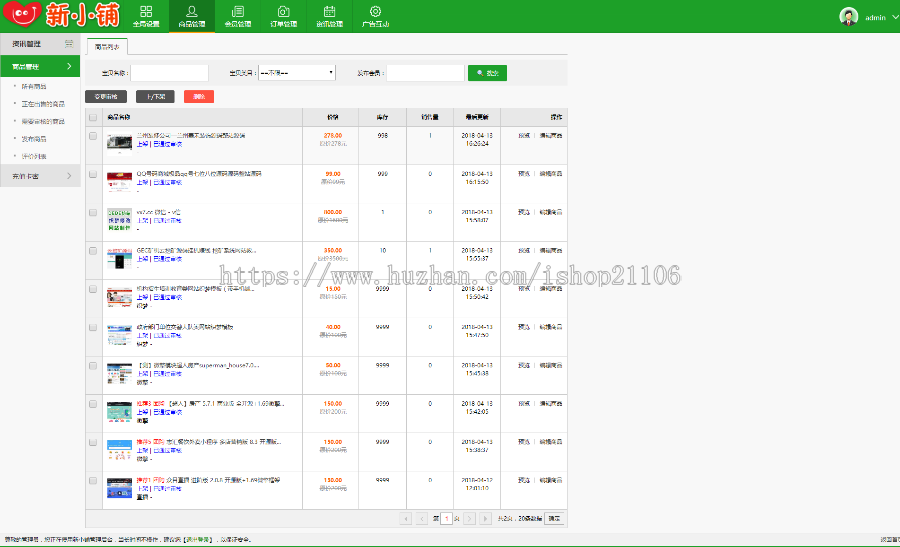Open the admin account dropdown arrow
Screen dimensions: 900x547
(895, 17)
